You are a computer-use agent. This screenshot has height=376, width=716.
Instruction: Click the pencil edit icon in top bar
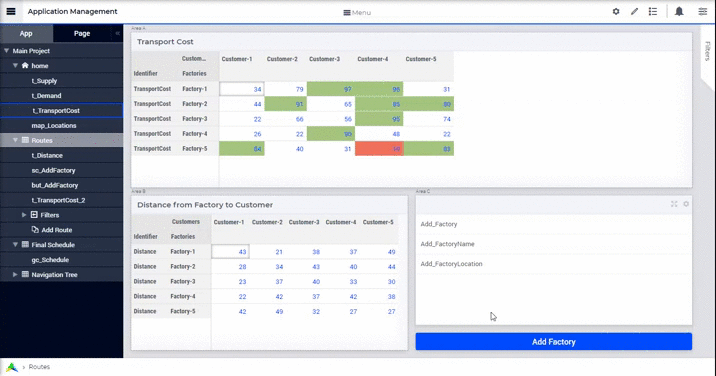[634, 11]
